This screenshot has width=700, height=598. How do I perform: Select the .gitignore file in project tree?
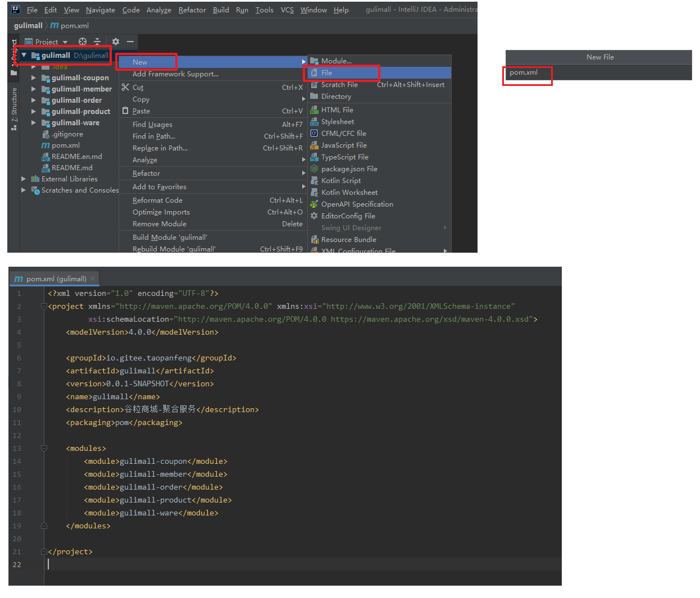point(67,134)
